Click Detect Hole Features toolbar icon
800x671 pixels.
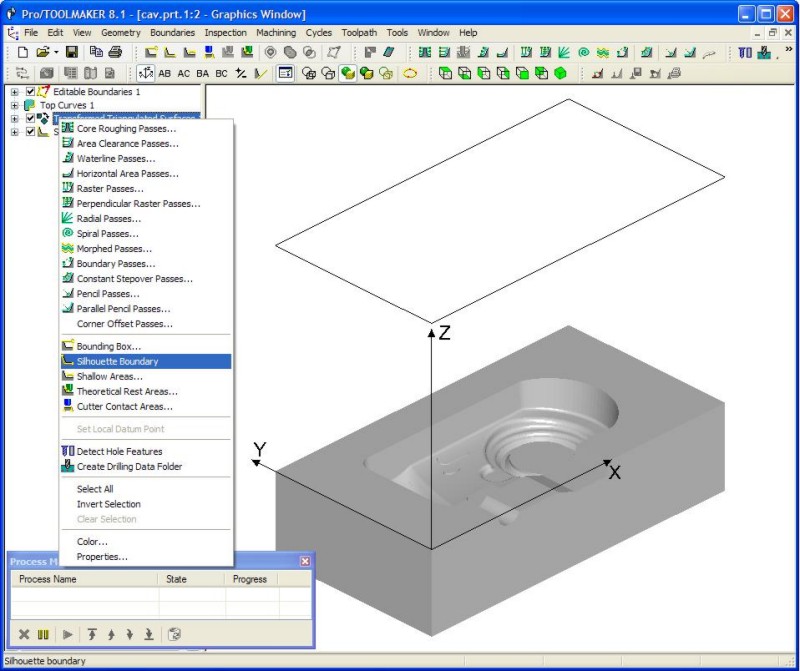point(745,52)
